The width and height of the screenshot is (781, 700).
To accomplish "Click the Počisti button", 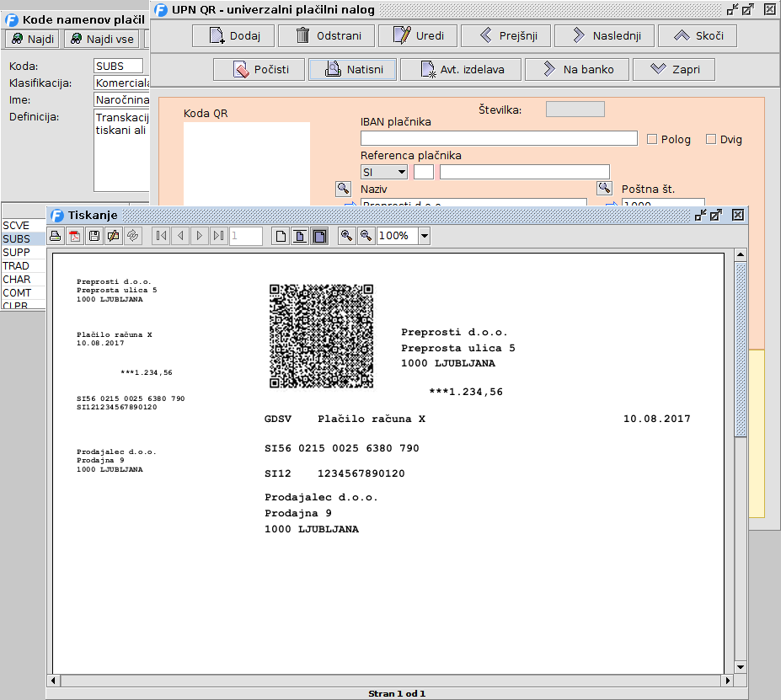I will pyautogui.click(x=259, y=69).
